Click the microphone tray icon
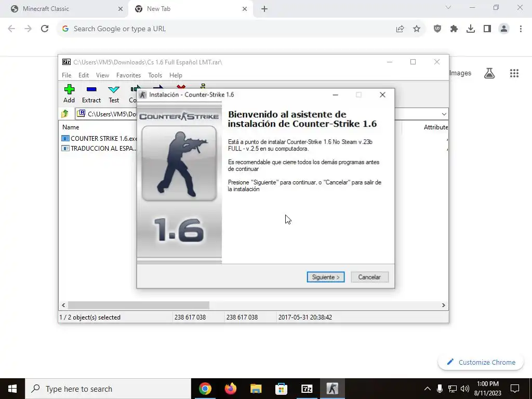Viewport: 532px width, 399px height. click(x=440, y=389)
